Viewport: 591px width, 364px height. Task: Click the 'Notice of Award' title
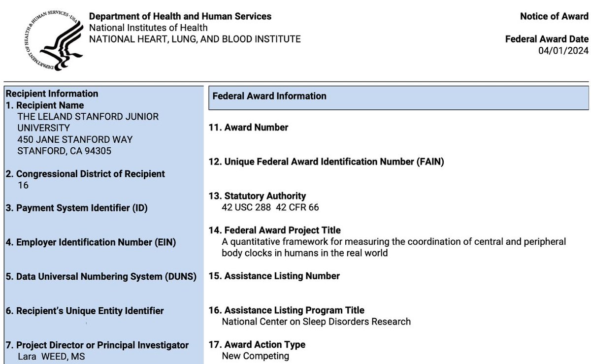pos(554,16)
